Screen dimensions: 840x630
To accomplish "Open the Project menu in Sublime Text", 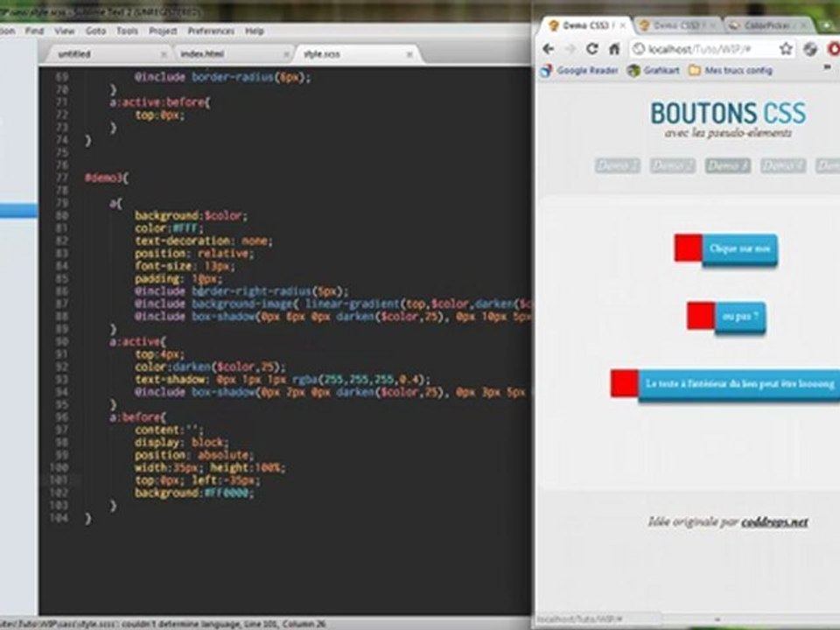I will (163, 31).
